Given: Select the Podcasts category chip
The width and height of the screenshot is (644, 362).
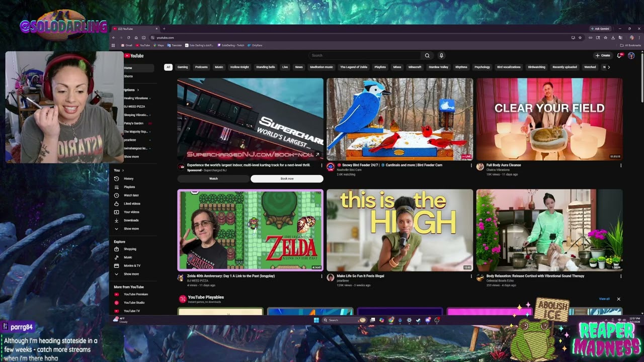Looking at the screenshot, I should pos(201,67).
